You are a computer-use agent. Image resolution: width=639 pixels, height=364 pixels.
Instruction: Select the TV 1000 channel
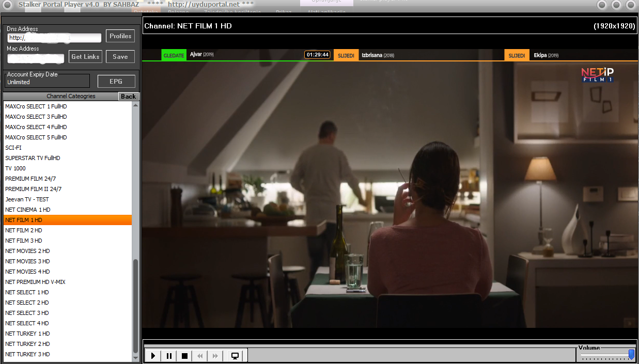(x=68, y=168)
